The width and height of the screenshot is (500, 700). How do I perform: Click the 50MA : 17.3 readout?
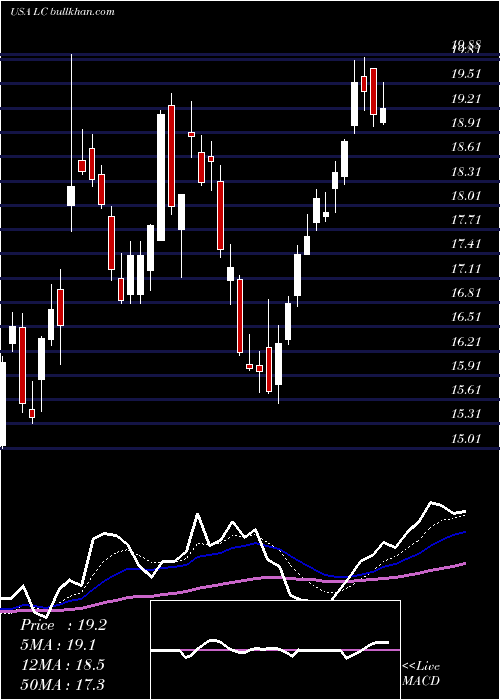coord(62,684)
